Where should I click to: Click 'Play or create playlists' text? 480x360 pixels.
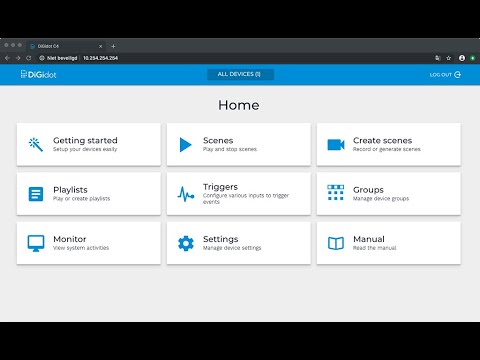[x=81, y=198]
